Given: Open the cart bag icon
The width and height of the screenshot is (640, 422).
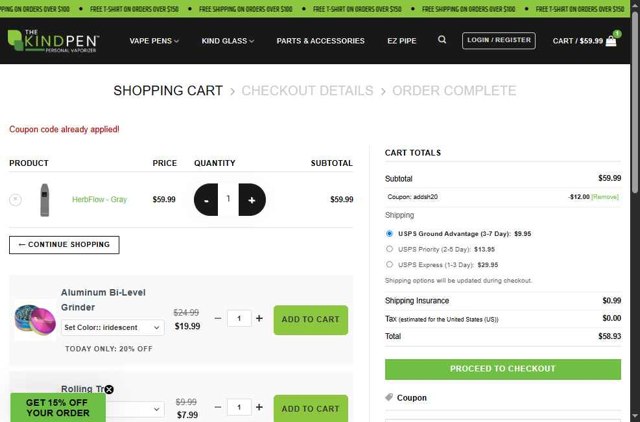Looking at the screenshot, I should [611, 41].
